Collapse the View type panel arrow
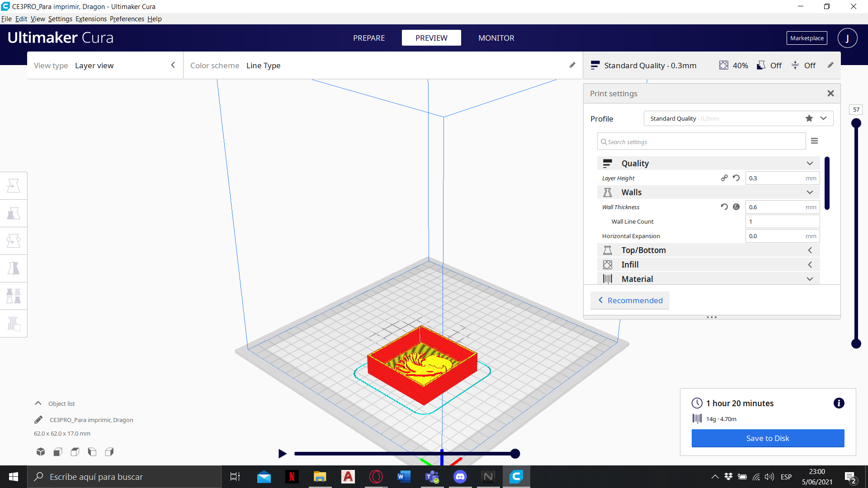This screenshot has height=488, width=868. (173, 65)
